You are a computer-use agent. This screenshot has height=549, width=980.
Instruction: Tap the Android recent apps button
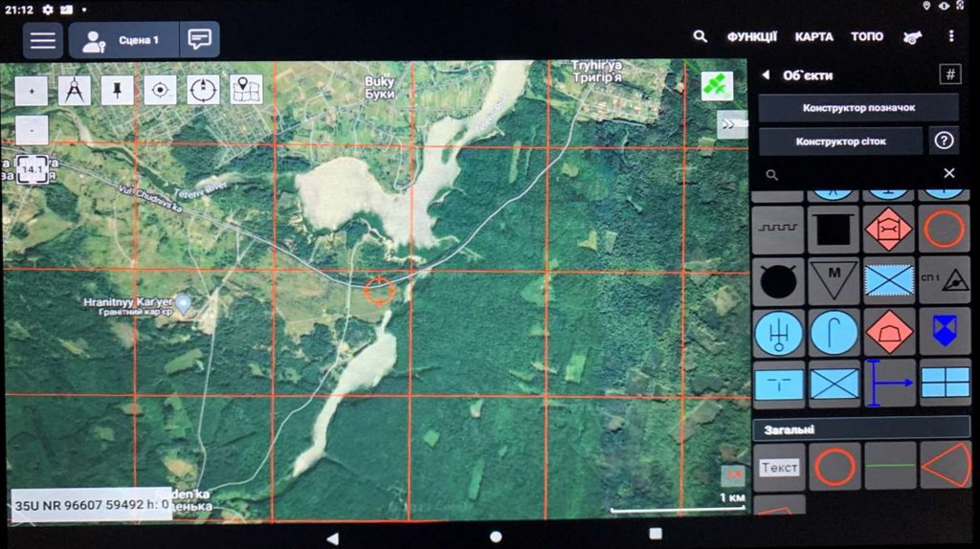click(x=655, y=534)
